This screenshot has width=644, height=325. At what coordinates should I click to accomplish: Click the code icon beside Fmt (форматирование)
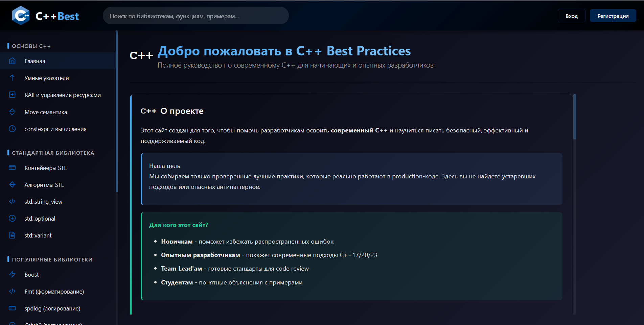(12, 291)
